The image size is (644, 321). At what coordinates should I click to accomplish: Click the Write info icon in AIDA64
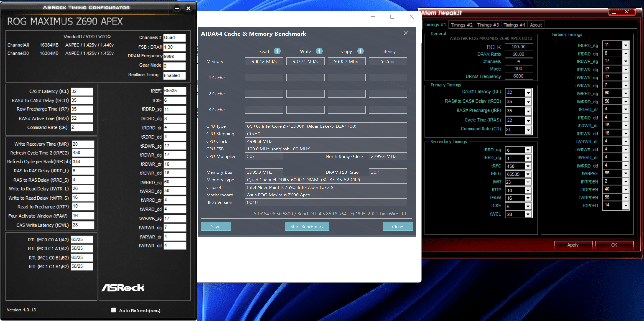pos(319,51)
